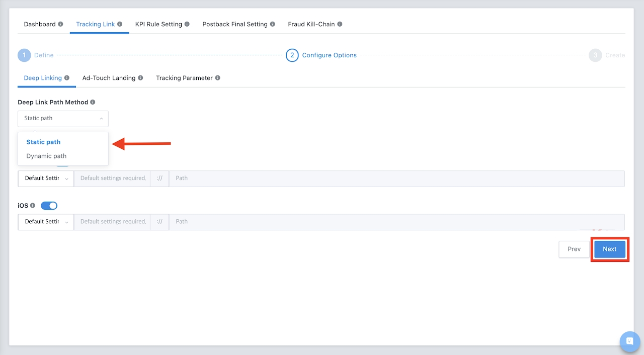Switch to the Tracking Parameter tab
The image size is (644, 355).
click(x=184, y=78)
